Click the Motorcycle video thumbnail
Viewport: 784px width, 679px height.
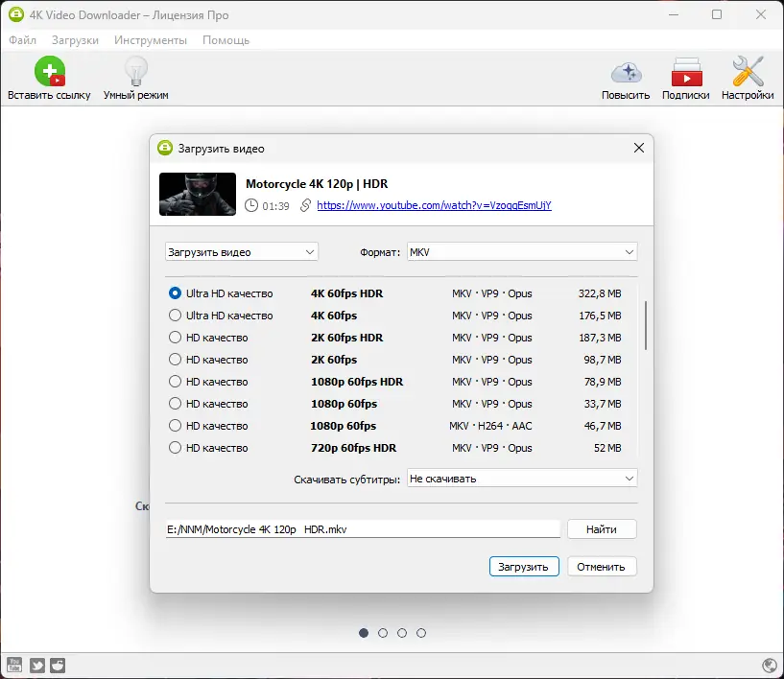pos(198,194)
